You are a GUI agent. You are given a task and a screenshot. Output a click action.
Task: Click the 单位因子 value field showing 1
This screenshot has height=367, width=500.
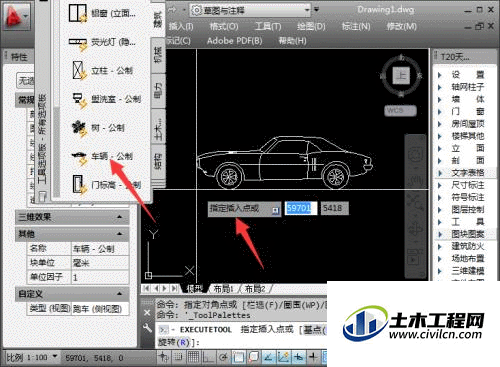click(100, 277)
